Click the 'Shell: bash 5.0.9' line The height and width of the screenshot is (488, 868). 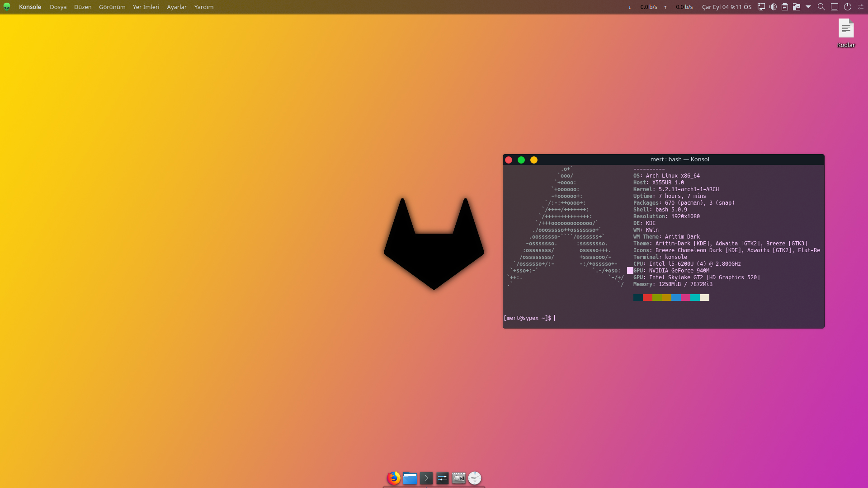tap(660, 210)
